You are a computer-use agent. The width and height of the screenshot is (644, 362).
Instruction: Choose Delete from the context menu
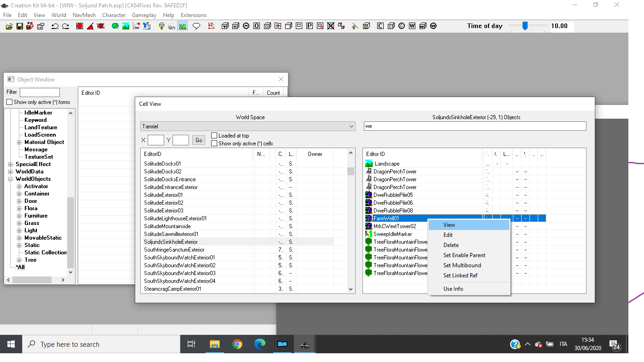(469, 245)
